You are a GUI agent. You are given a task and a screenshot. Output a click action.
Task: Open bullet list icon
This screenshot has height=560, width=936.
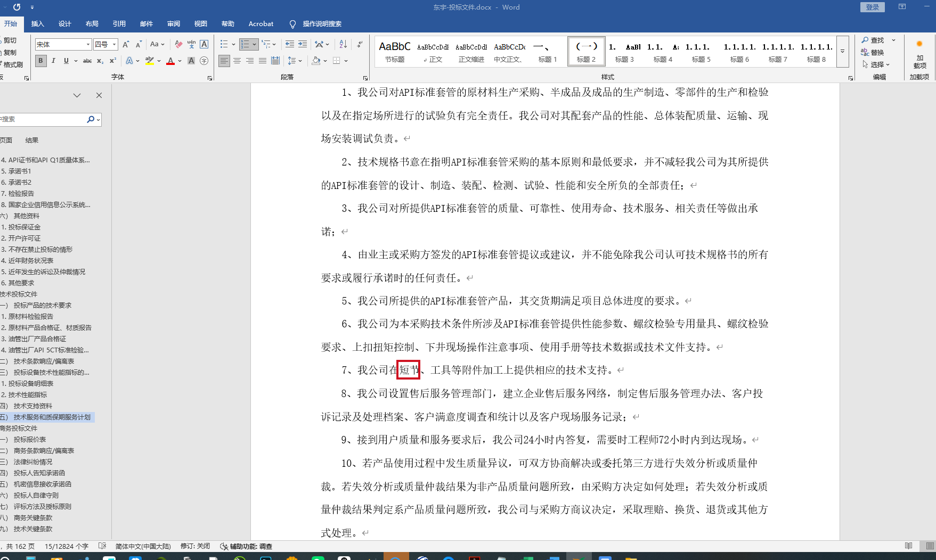click(x=224, y=44)
